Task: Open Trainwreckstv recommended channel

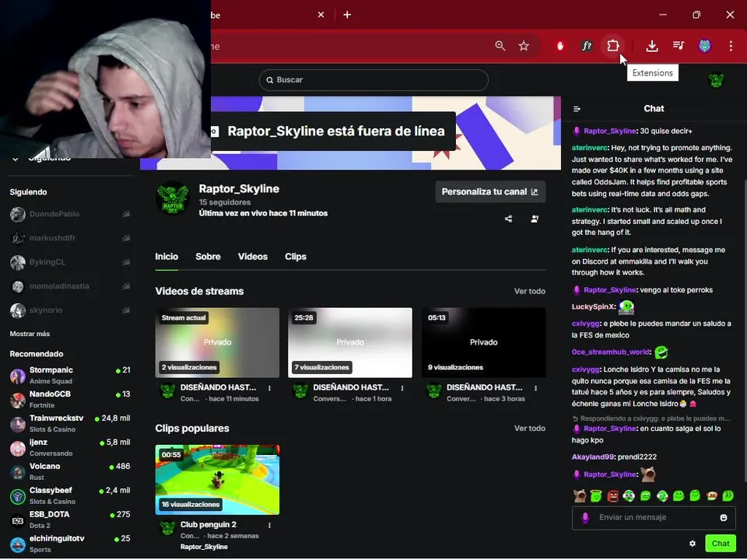Action: pyautogui.click(x=70, y=423)
